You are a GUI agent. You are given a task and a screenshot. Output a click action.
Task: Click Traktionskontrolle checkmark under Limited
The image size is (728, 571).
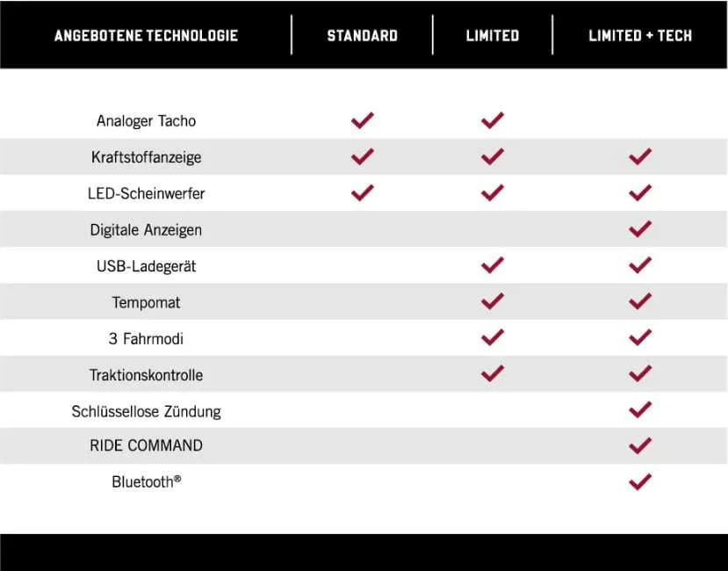click(492, 374)
